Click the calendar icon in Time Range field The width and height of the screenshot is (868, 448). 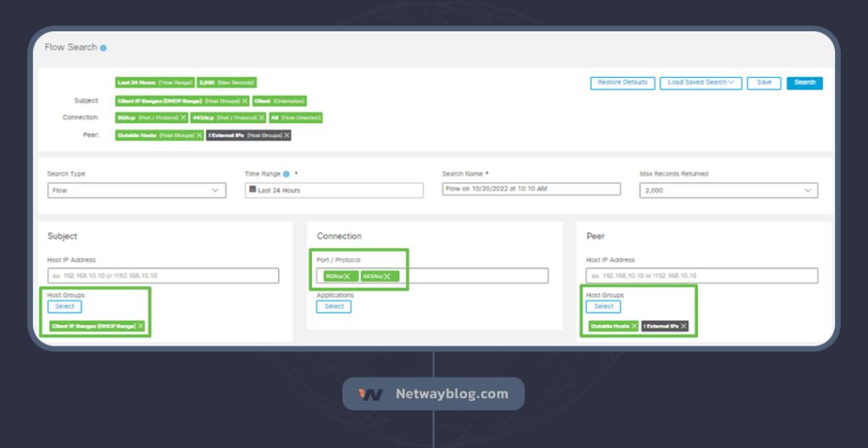click(252, 190)
